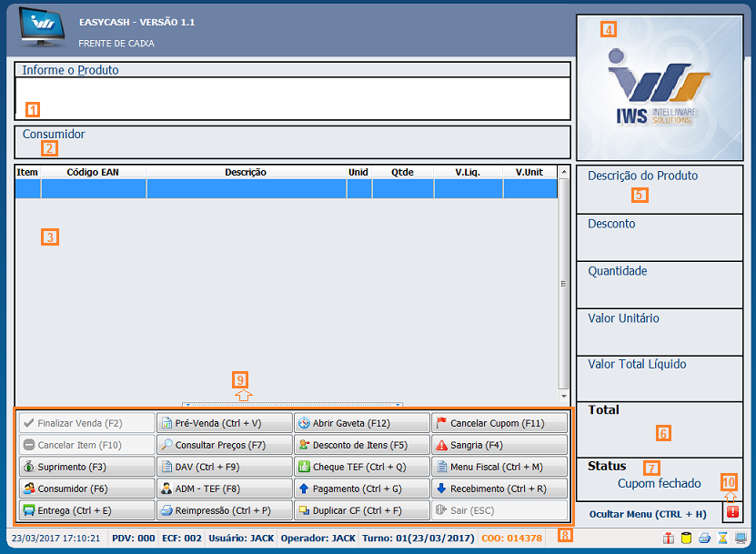This screenshot has height=554, width=756.
Task: Click the computer monitor status bar icon
Action: 741,538
